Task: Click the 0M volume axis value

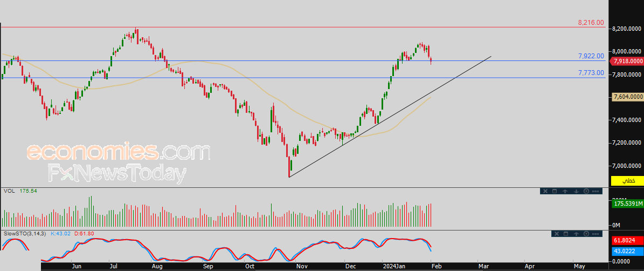Action: click(617, 225)
